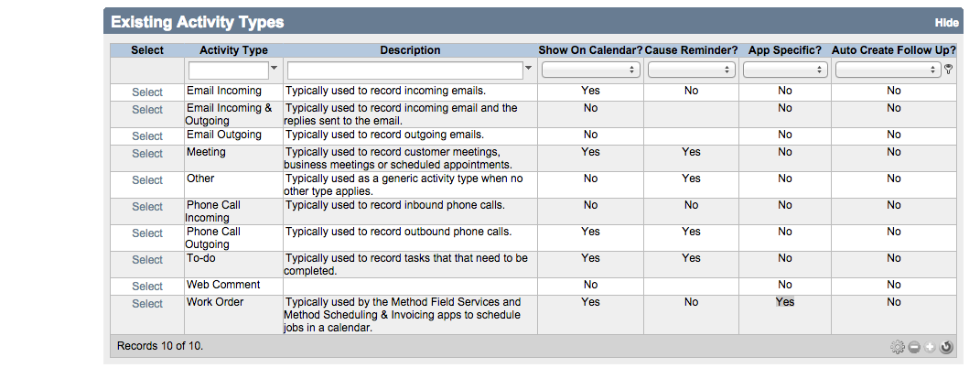
Task: Click 'Typically used to record inbound phone calls.' description
Action: [395, 205]
